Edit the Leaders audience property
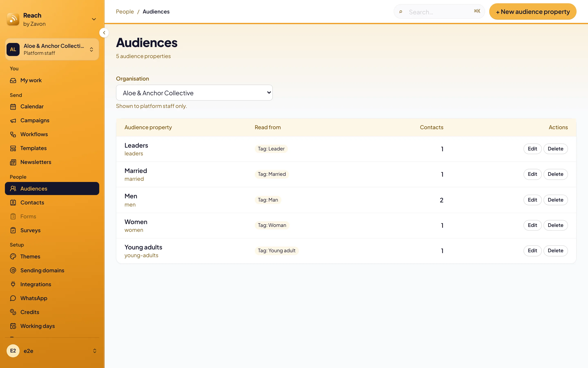Screen dimensions: 588x368 pos(532,149)
